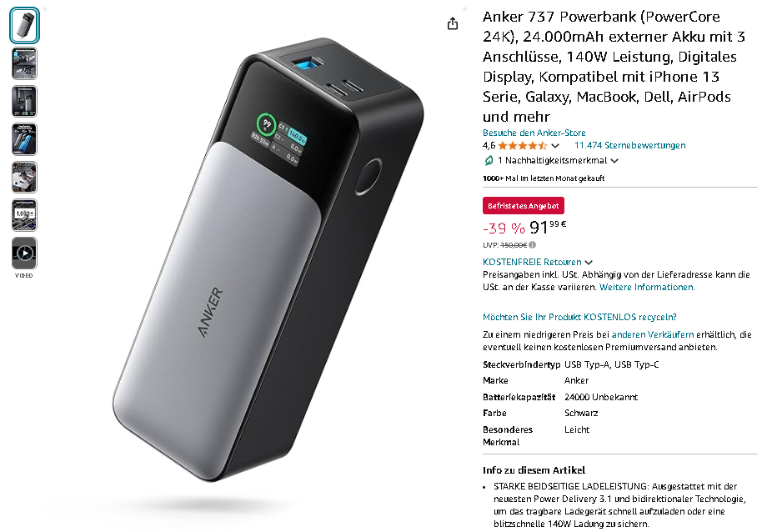Select the first powerbank thumbnail

click(24, 25)
